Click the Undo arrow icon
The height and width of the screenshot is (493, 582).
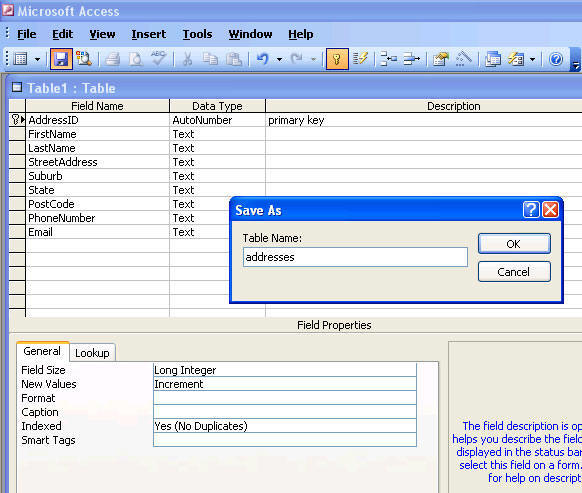click(262, 59)
